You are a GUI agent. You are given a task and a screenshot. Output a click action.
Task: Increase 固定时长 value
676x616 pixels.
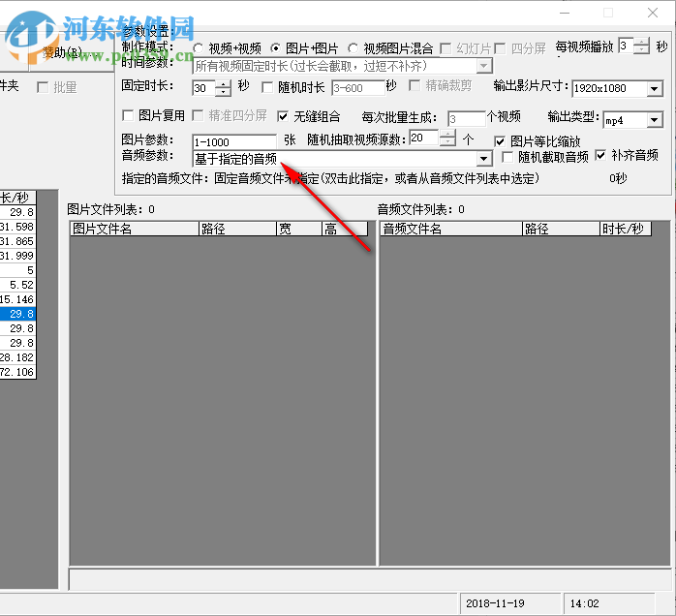coord(223,84)
